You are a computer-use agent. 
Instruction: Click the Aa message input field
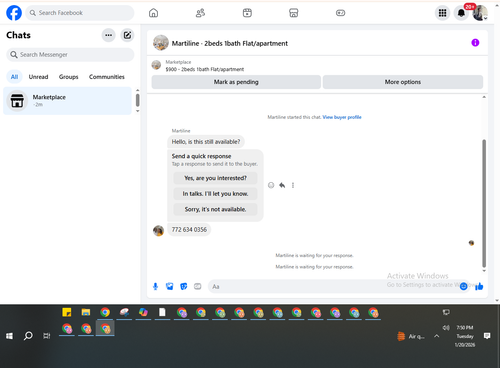tap(333, 286)
